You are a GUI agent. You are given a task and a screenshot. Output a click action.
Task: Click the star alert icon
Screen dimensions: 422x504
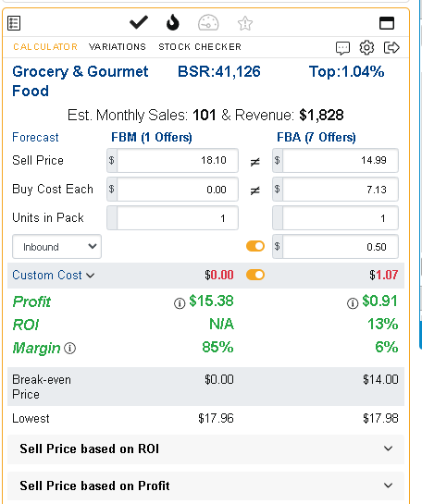point(245,23)
